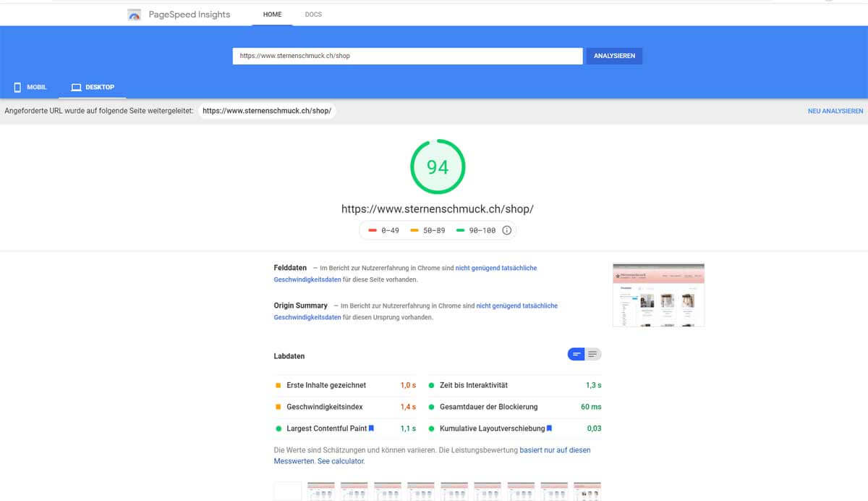Screen dimensions: 868x501
Task: Click orange square next to Geschwindigkeitsindex
Action: pyautogui.click(x=278, y=407)
